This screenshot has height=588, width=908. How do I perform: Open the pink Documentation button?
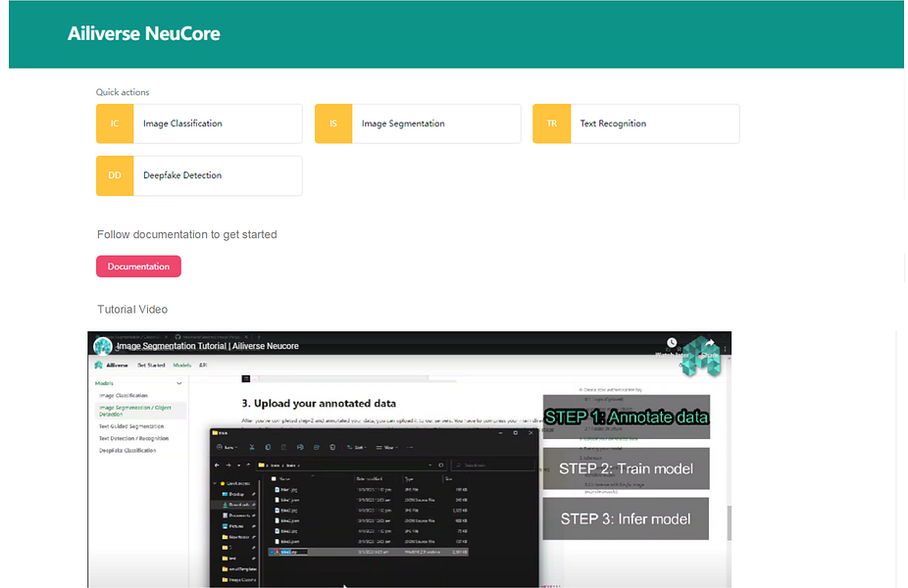(138, 267)
